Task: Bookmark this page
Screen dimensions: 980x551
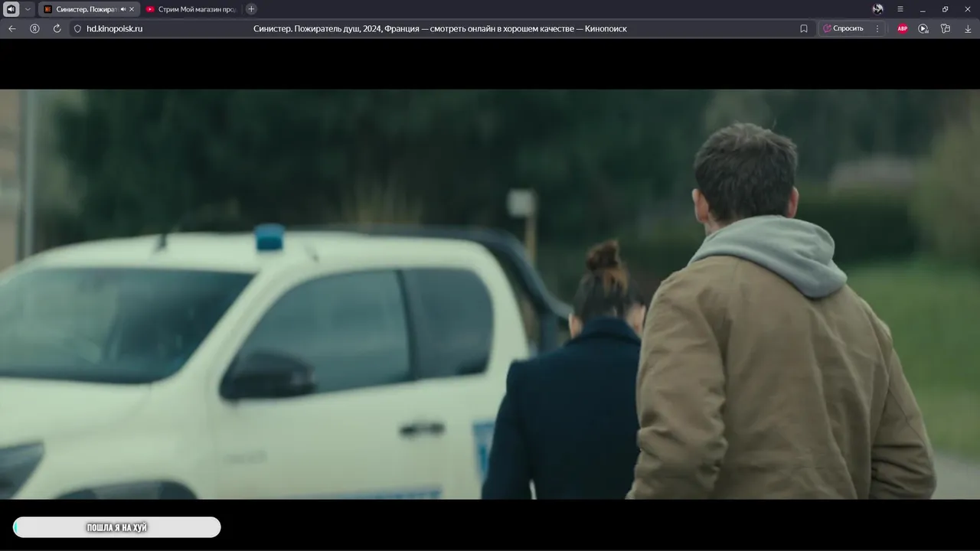Action: pos(804,28)
